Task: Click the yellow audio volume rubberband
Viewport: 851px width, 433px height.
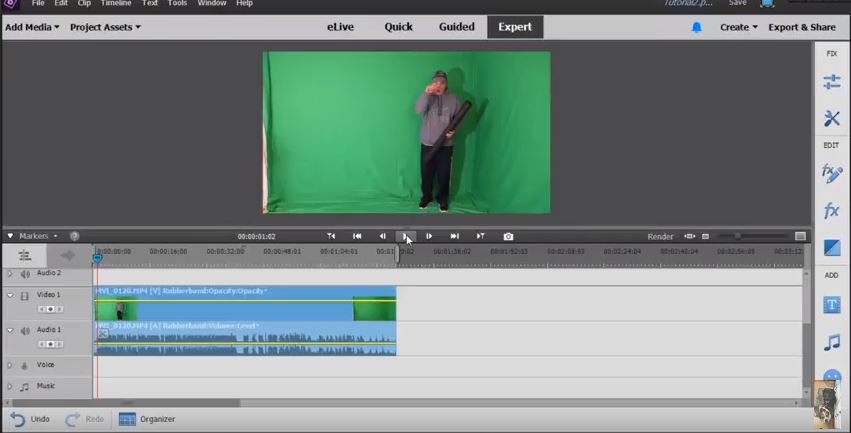Action: pyautogui.click(x=245, y=343)
